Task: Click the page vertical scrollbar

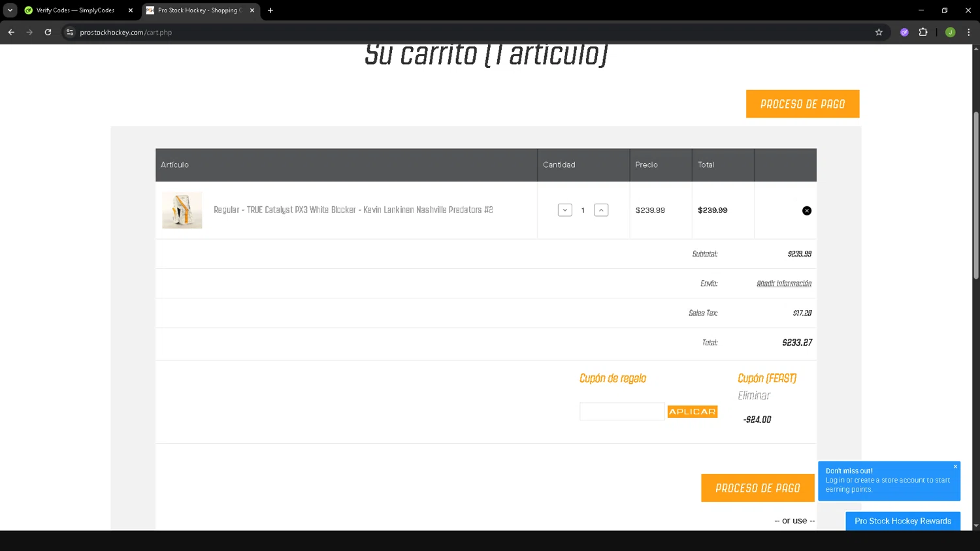Action: click(976, 195)
